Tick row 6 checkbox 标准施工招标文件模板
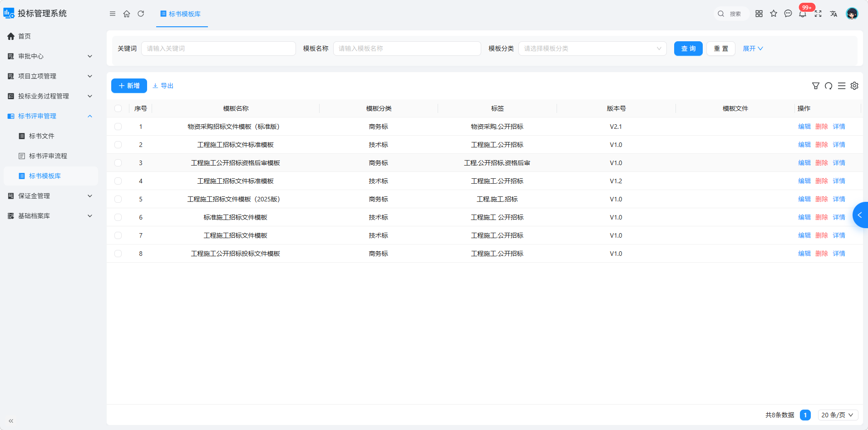Viewport: 868px width, 430px height. tap(118, 217)
